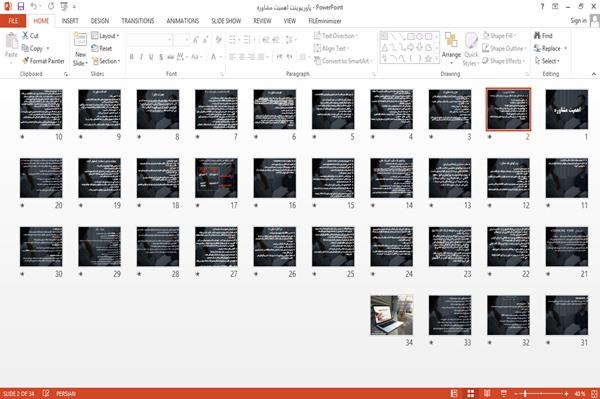Open the FILE tab
The width and height of the screenshot is (600, 399).
coord(13,21)
